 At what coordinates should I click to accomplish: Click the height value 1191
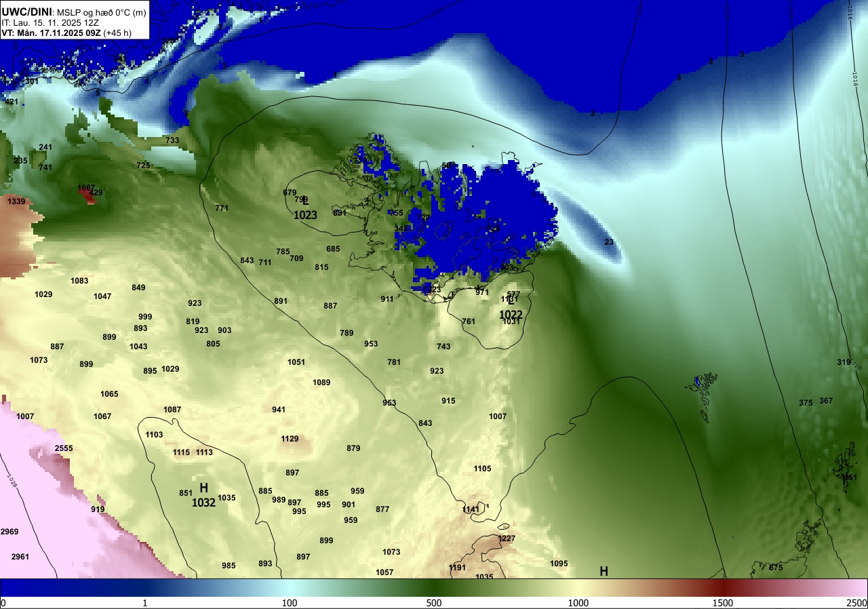tap(458, 568)
